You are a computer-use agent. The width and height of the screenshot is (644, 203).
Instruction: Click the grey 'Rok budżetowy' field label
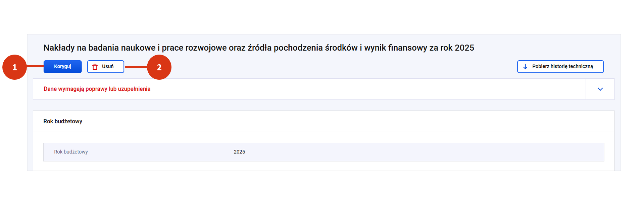[x=71, y=152]
